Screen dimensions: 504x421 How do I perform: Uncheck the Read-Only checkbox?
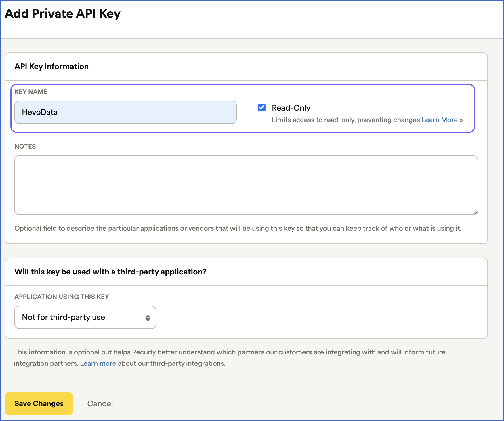tap(262, 107)
